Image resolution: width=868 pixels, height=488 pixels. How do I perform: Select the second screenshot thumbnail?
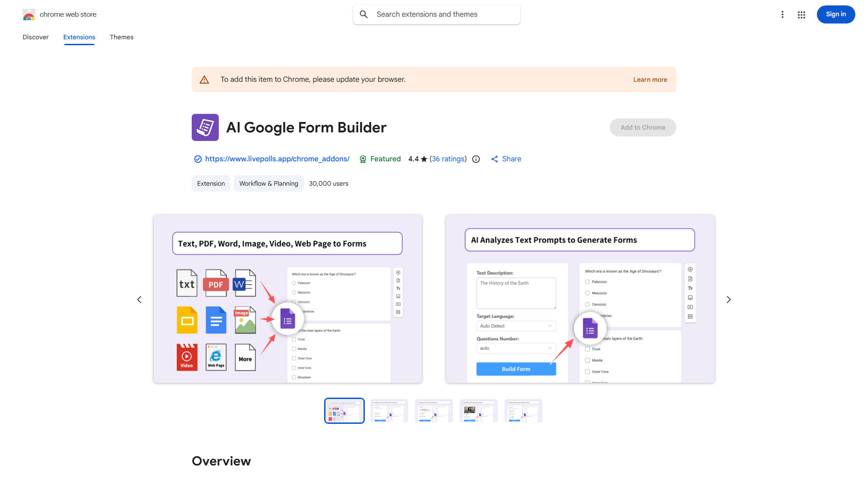tap(389, 410)
